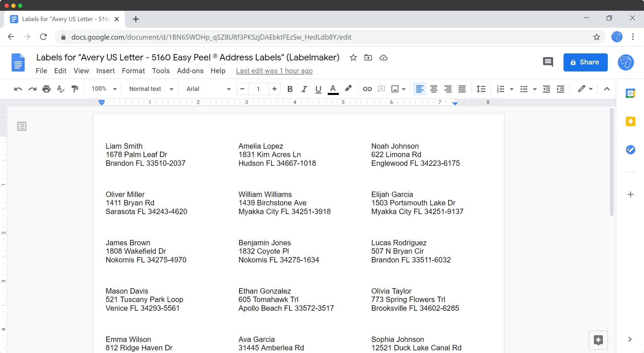644x353 pixels.
Task: Open the Add-ons menu
Action: pyautogui.click(x=190, y=71)
